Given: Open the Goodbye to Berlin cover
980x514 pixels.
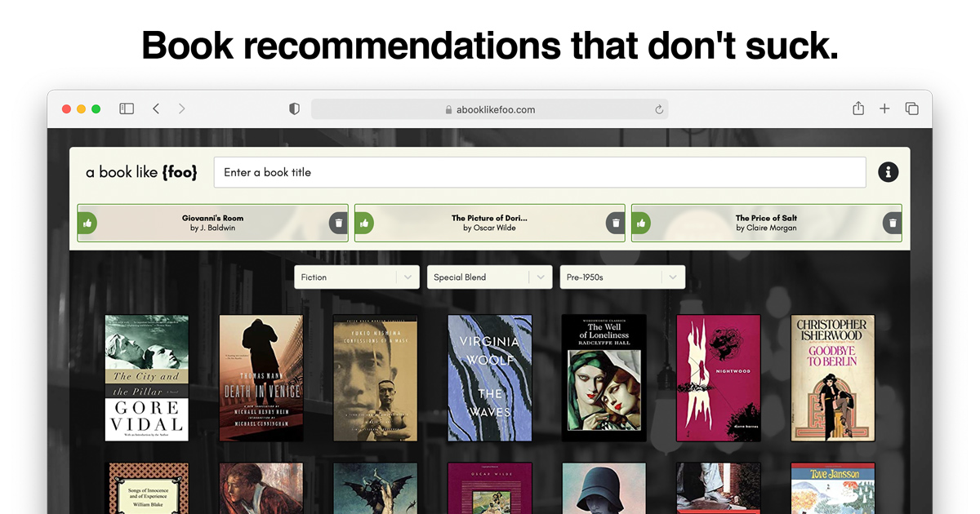Looking at the screenshot, I should pos(833,378).
